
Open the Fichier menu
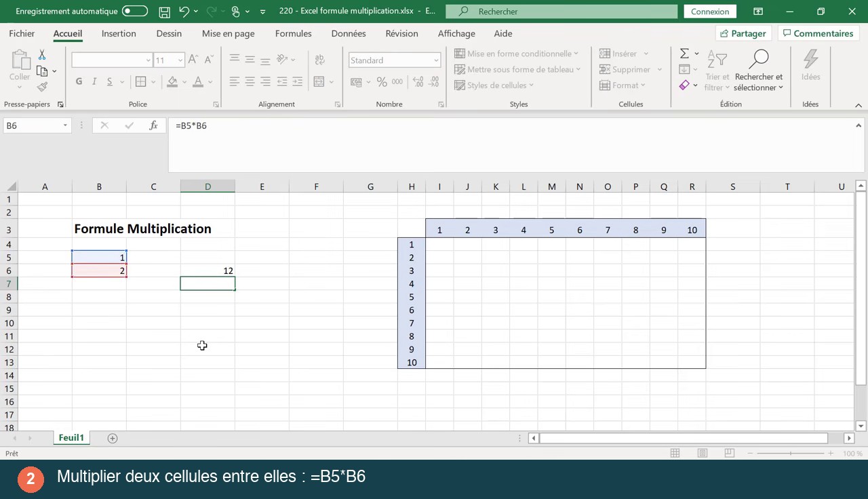[x=22, y=33]
